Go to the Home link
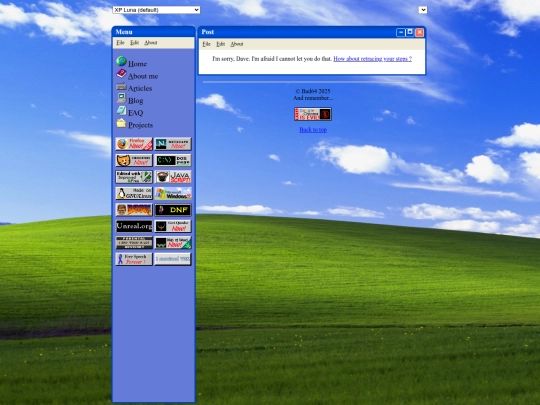Screen dimensions: 540x405 pyautogui.click(x=137, y=64)
